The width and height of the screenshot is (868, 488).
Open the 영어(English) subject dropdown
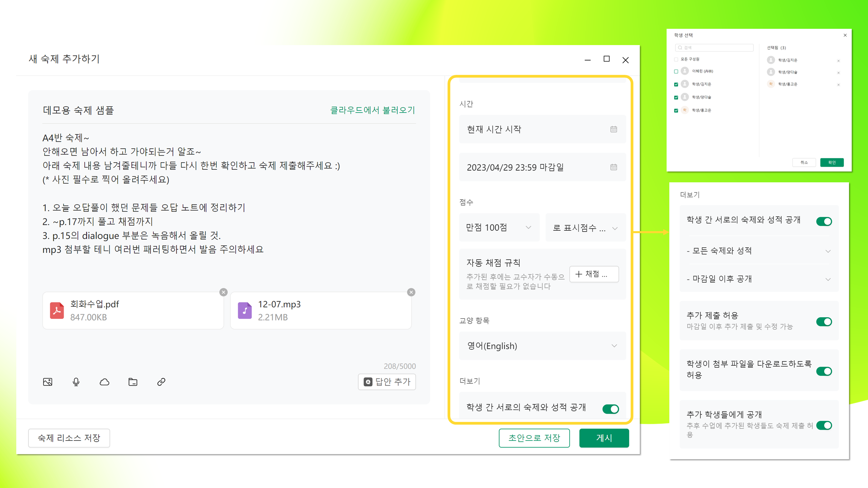(542, 346)
